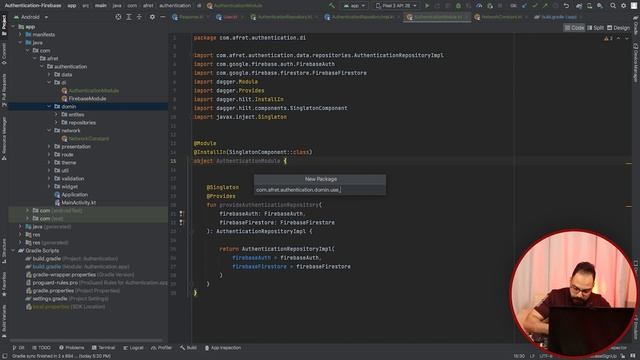Open the Pixel 3 API 28 device dropdown
Viewport: 640px width, 360px height.
click(396, 6)
